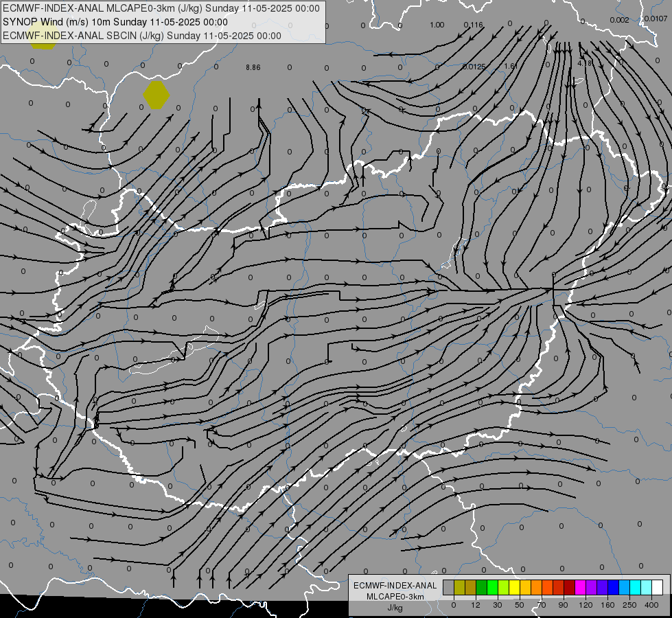Screen dimensions: 672x618
Task: Click the legend value 160
Action: pyautogui.click(x=607, y=605)
